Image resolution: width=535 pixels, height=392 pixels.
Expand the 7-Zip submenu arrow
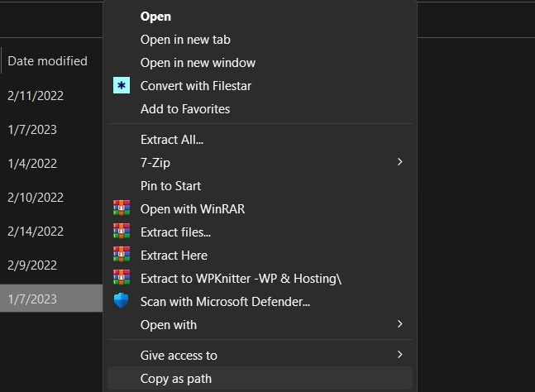400,162
